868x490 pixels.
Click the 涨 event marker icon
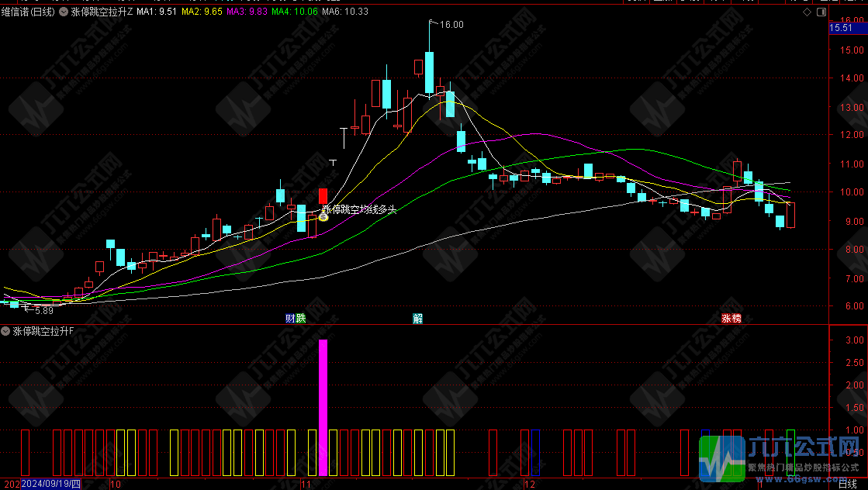[x=727, y=318]
